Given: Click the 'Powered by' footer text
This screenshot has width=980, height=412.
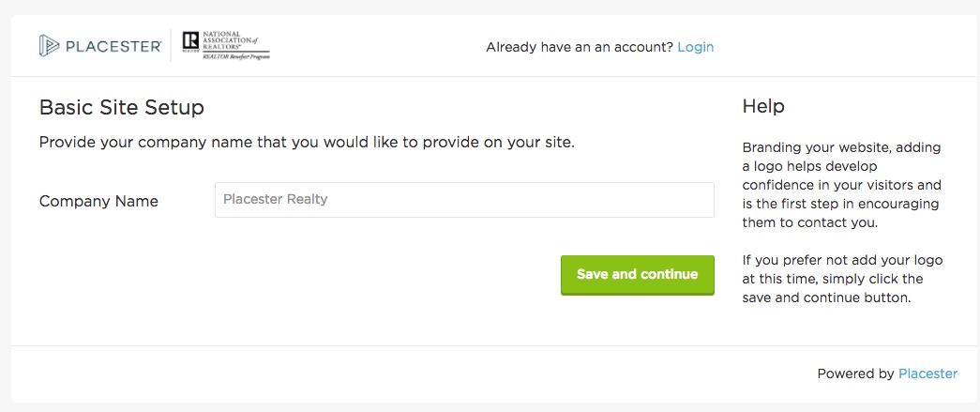Looking at the screenshot, I should (x=855, y=374).
